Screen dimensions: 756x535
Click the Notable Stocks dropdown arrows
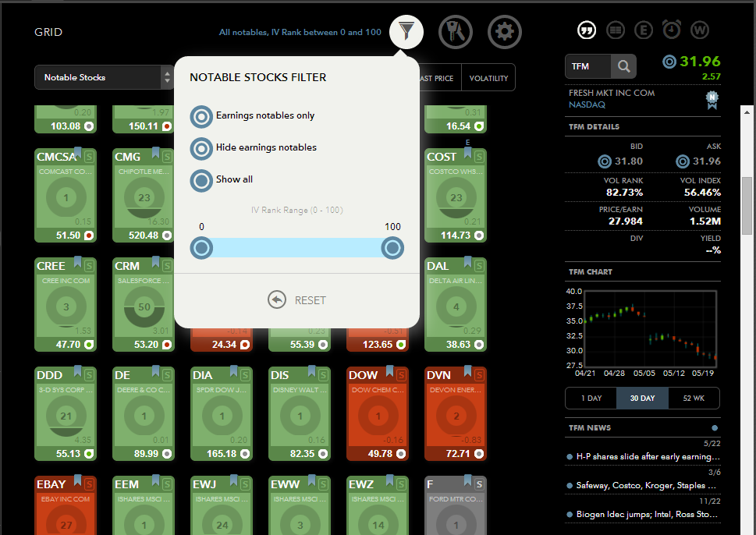click(x=167, y=77)
